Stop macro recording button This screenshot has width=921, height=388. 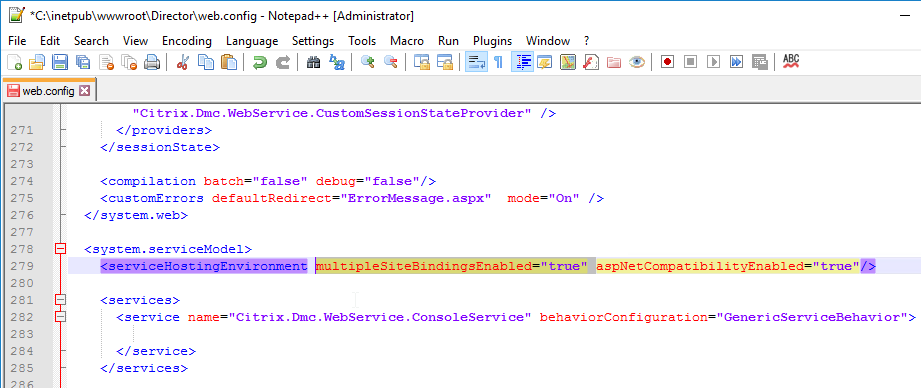click(x=690, y=62)
